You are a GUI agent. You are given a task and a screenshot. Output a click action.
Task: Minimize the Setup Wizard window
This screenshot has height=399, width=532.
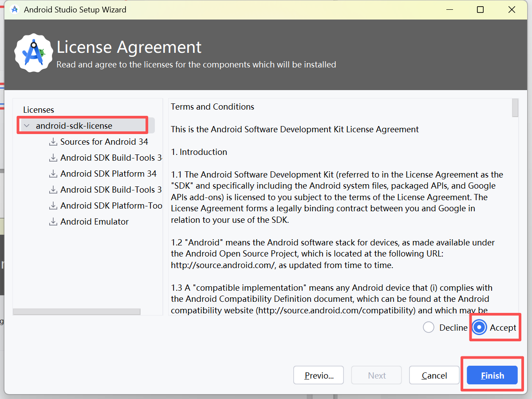click(x=449, y=9)
